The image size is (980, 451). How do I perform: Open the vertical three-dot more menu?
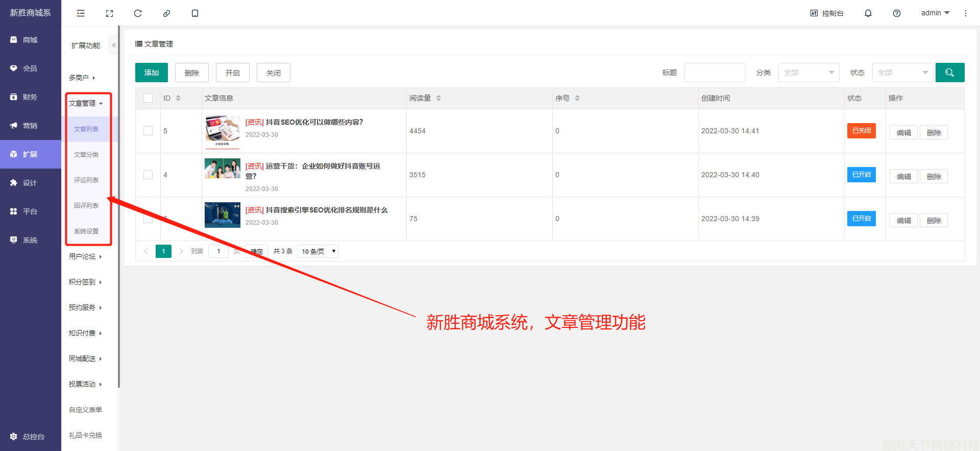(965, 13)
